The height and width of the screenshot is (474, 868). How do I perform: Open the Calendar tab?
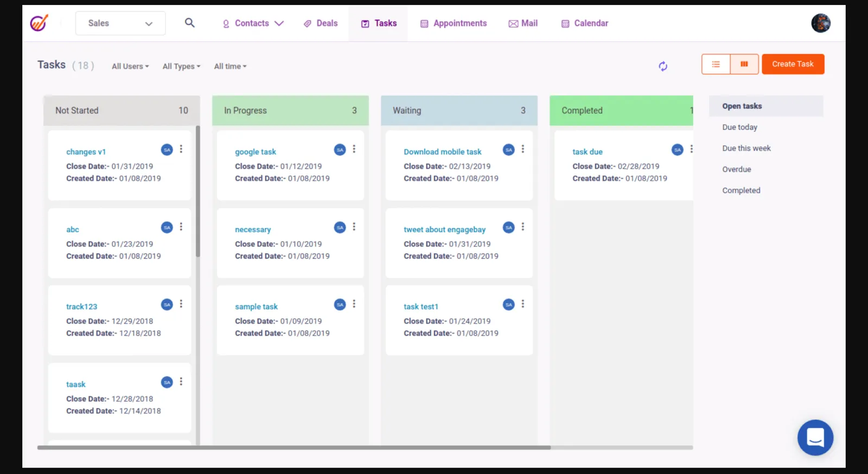tap(585, 23)
